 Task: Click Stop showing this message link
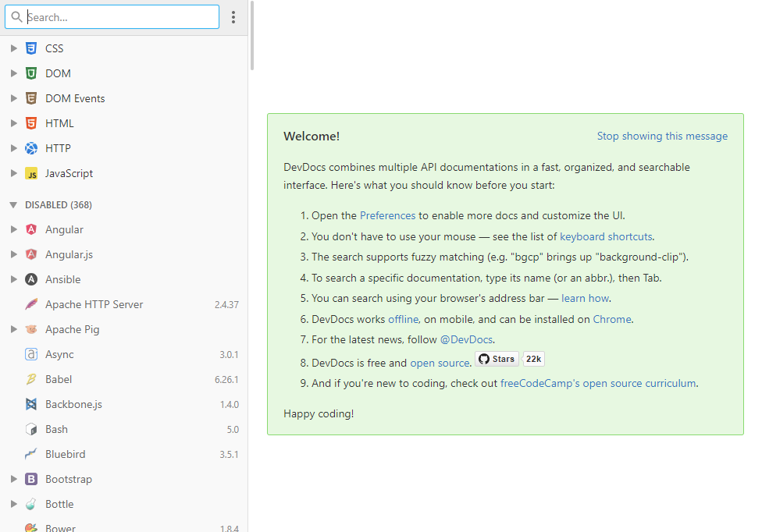pyautogui.click(x=662, y=136)
